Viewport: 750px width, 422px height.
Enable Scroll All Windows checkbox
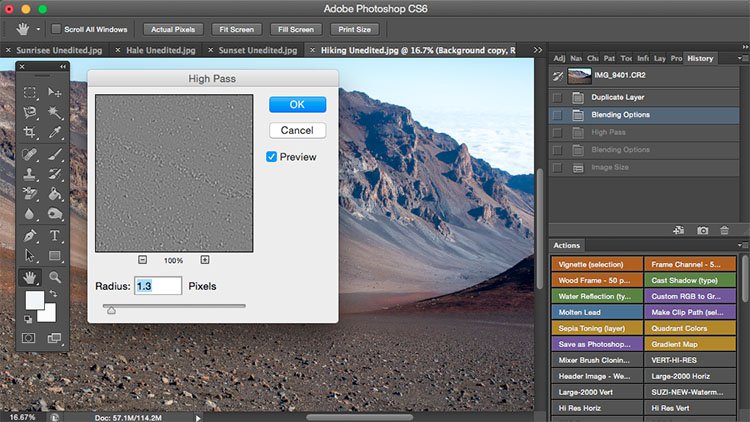[56, 29]
